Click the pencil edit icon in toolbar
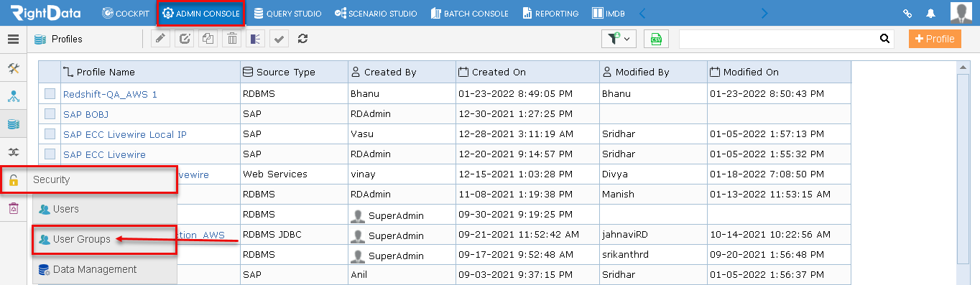The width and height of the screenshot is (980, 285). click(x=161, y=39)
